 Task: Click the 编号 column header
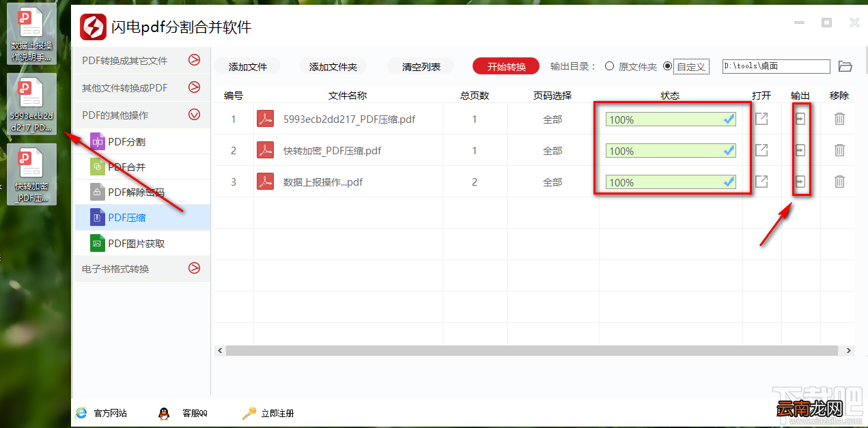tap(234, 96)
